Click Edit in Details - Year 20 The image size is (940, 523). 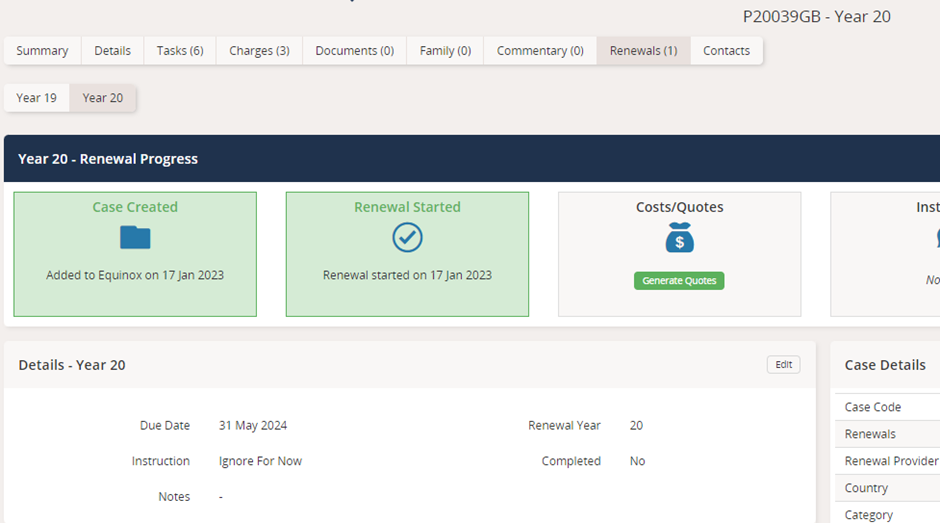coord(784,365)
